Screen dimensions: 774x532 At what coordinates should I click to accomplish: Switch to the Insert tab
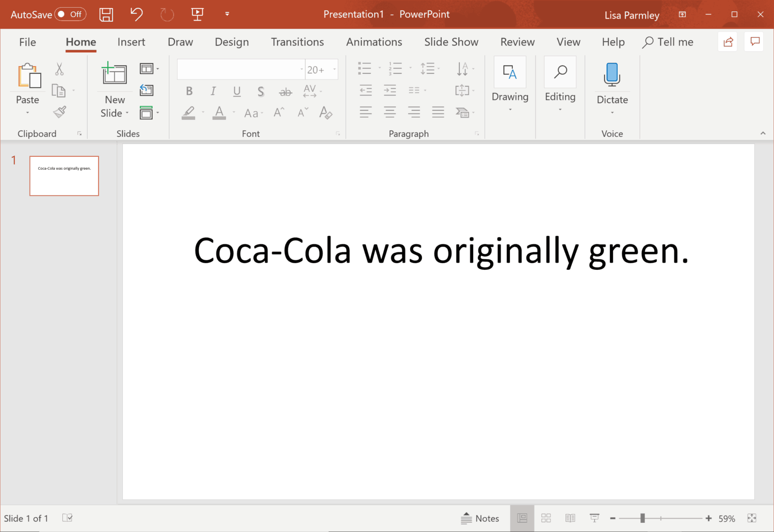(131, 42)
